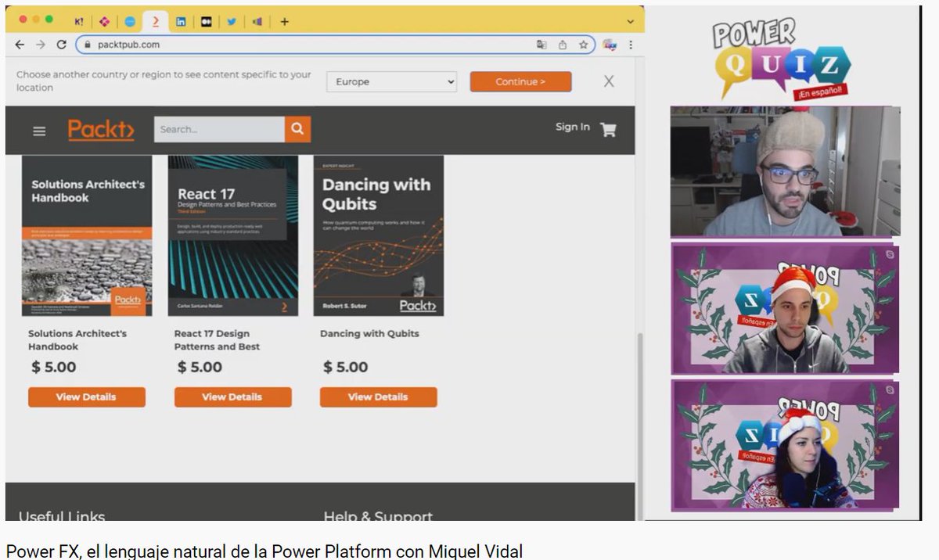Click the video title about Power FX
The image size is (939, 560).
[x=264, y=551]
